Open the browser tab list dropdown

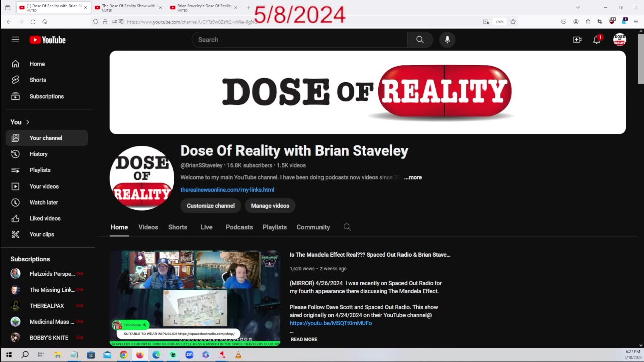pos(578,7)
